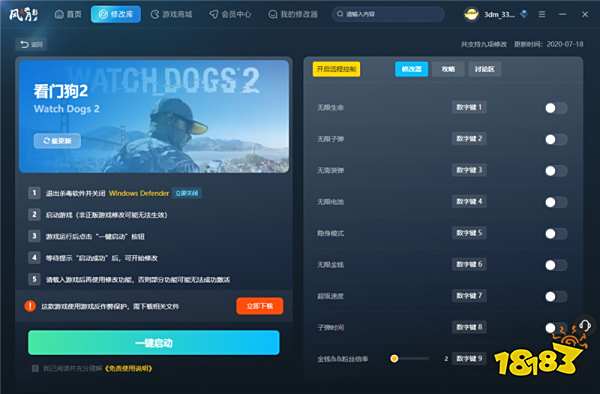The height and width of the screenshot is (394, 600).
Task: Click the money multiplier slider handle
Action: (x=394, y=358)
